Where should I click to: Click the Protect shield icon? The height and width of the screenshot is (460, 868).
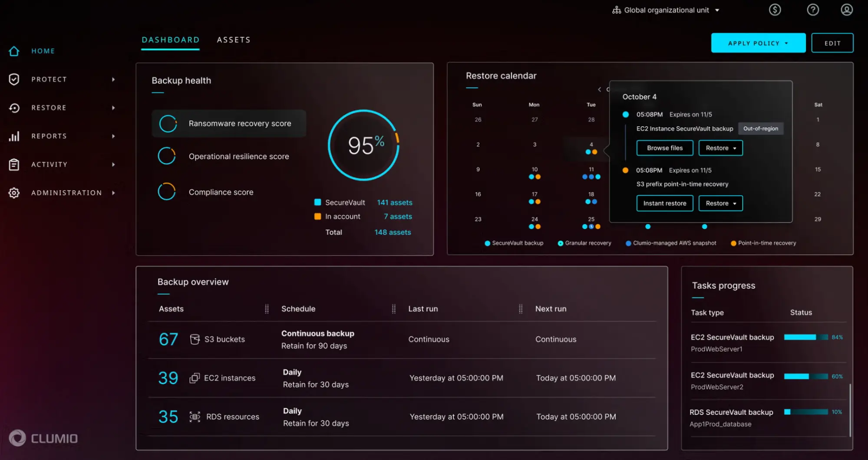point(14,79)
